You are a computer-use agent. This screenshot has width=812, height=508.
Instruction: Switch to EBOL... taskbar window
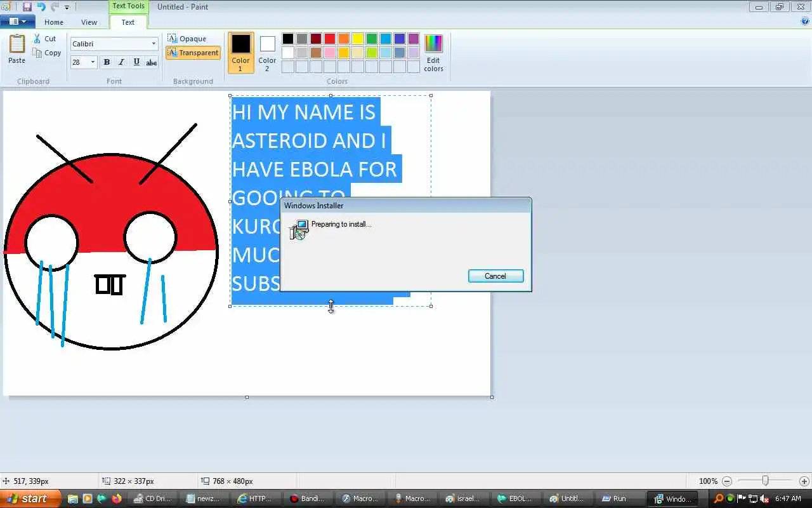coord(516,498)
